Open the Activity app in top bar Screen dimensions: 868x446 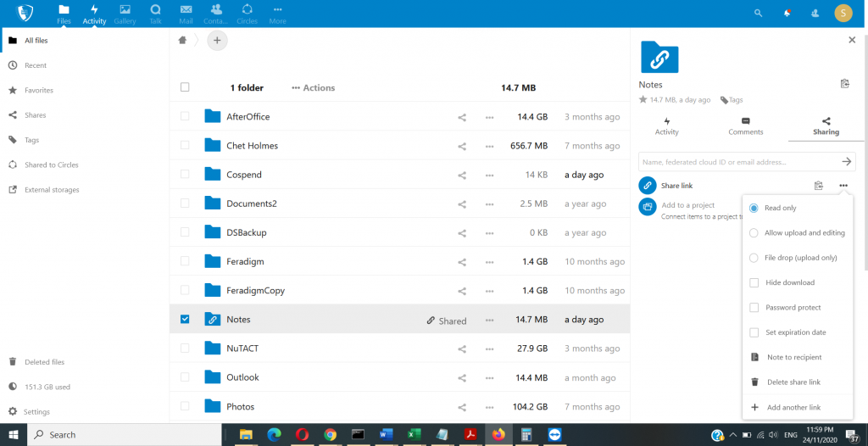[94, 14]
